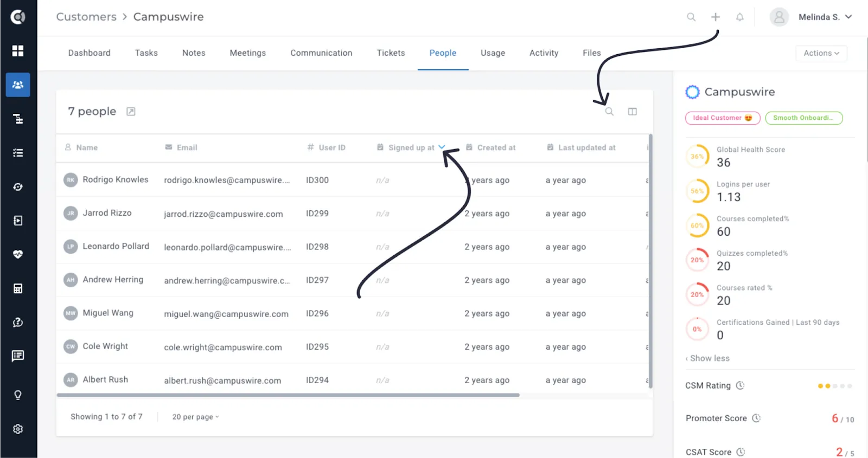This screenshot has height=458, width=868.
Task: Sort by the Email column header
Action: (x=187, y=147)
